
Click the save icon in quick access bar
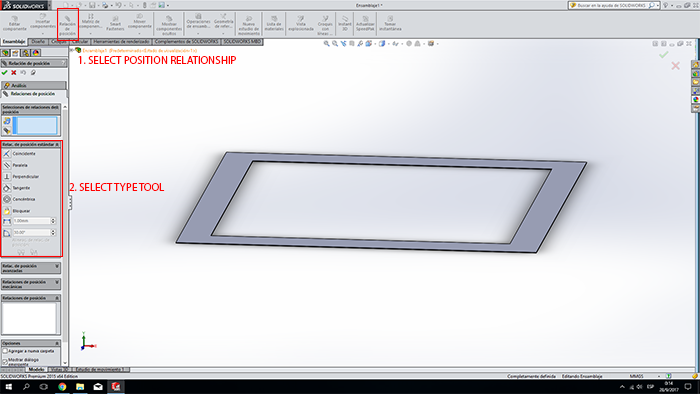point(92,5)
